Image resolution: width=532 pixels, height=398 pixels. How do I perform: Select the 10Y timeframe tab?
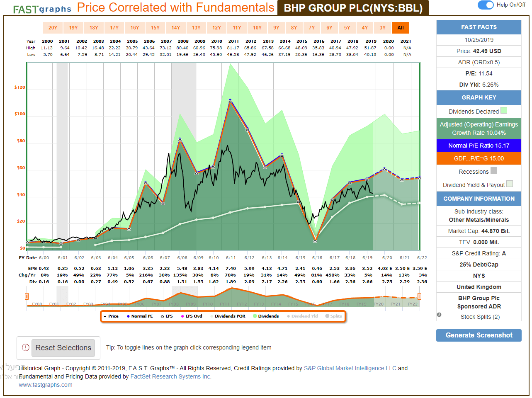point(257,28)
